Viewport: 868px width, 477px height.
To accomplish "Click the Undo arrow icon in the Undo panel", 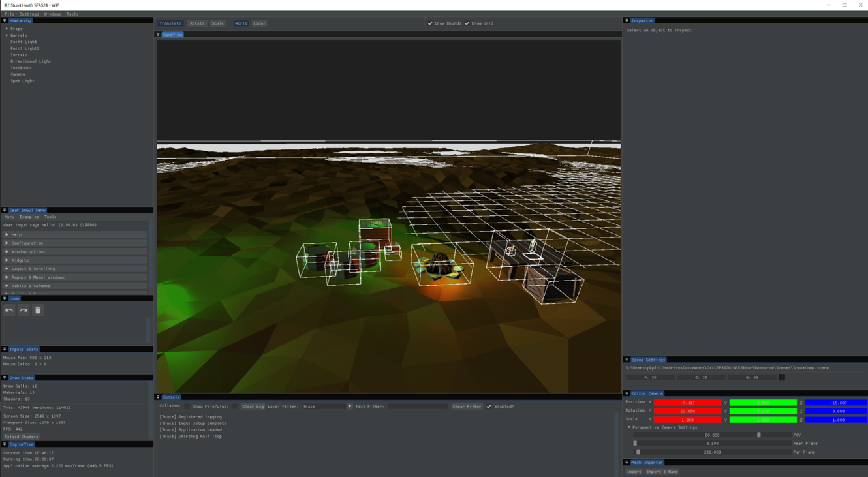I will click(x=8, y=310).
